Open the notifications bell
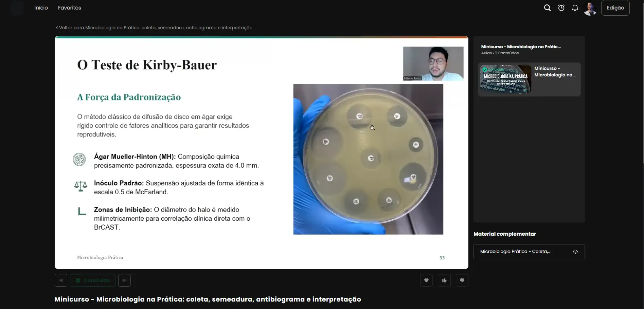This screenshot has height=309, width=644. click(x=575, y=8)
